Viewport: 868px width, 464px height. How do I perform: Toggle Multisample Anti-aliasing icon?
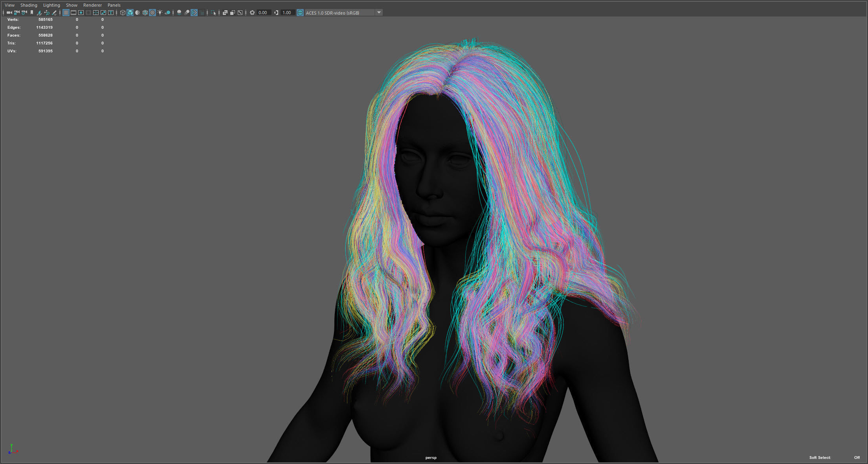[x=194, y=13]
